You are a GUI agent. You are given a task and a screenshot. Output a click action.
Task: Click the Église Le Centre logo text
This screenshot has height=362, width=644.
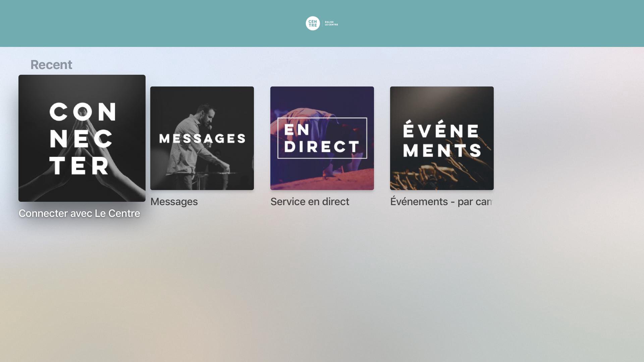click(x=331, y=23)
